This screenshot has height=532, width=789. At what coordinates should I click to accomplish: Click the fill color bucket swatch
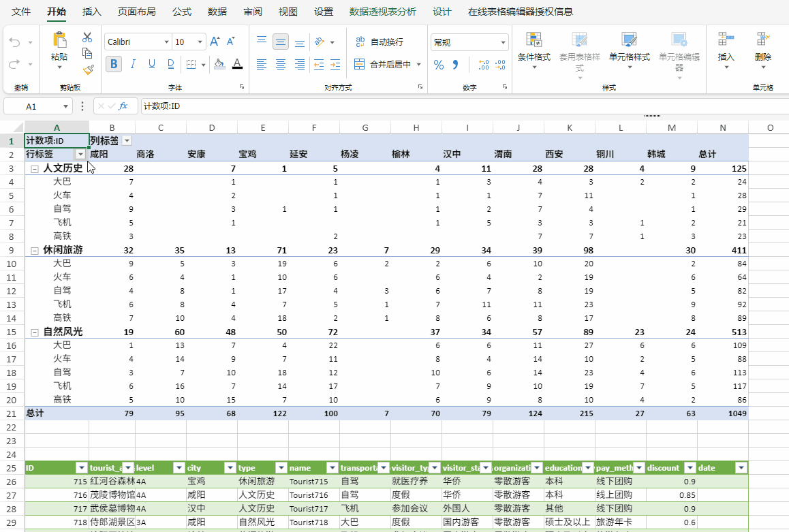[219, 64]
